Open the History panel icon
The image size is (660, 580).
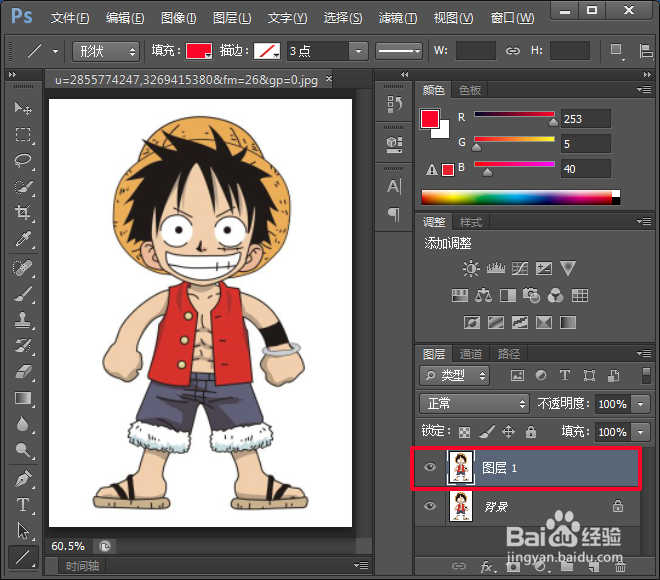pyautogui.click(x=394, y=104)
